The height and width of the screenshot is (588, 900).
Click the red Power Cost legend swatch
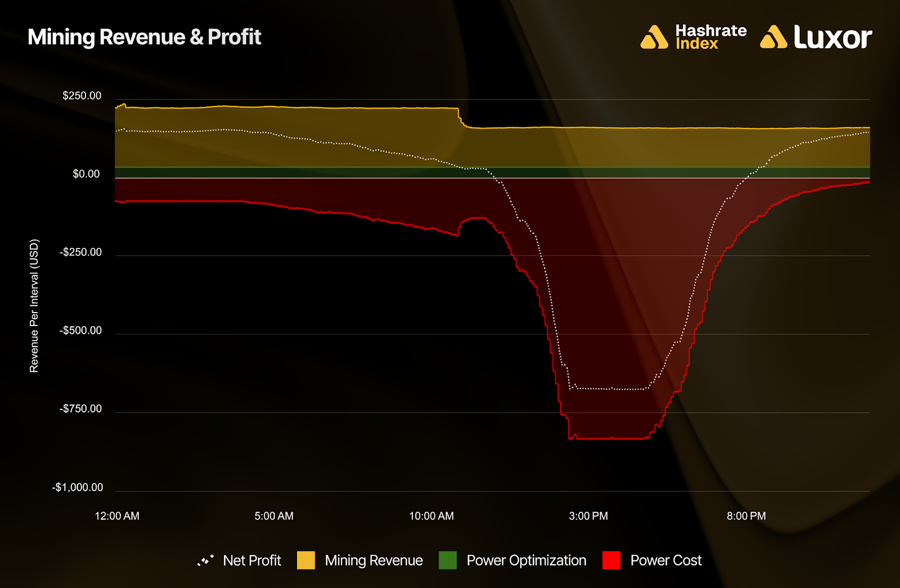click(x=611, y=560)
